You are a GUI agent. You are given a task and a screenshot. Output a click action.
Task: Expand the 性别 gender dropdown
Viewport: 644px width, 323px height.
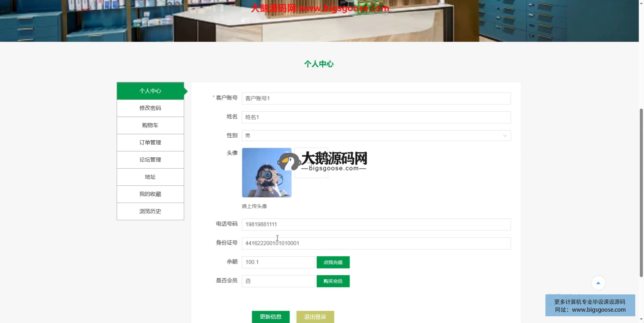coord(376,136)
